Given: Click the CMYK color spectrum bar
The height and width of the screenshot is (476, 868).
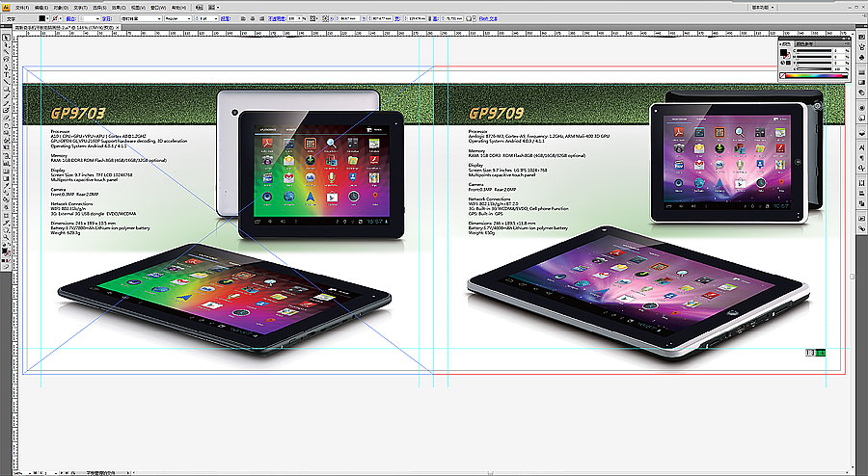Looking at the screenshot, I should [818, 76].
